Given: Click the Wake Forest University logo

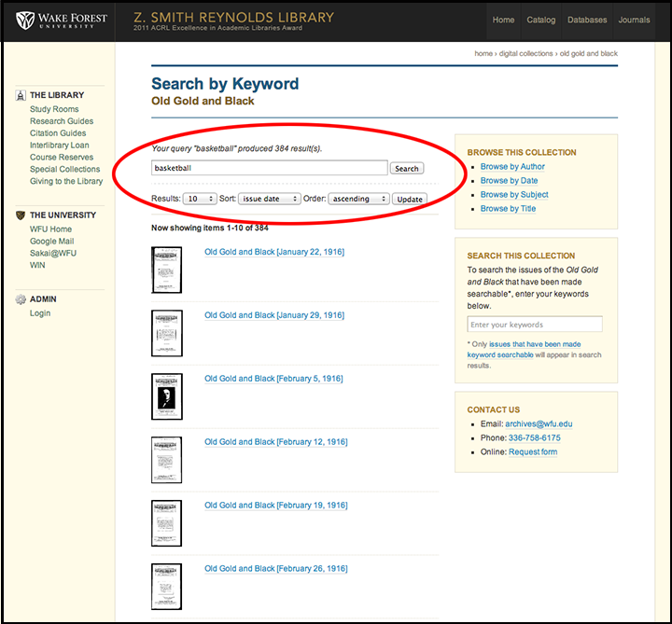Looking at the screenshot, I should point(62,21).
